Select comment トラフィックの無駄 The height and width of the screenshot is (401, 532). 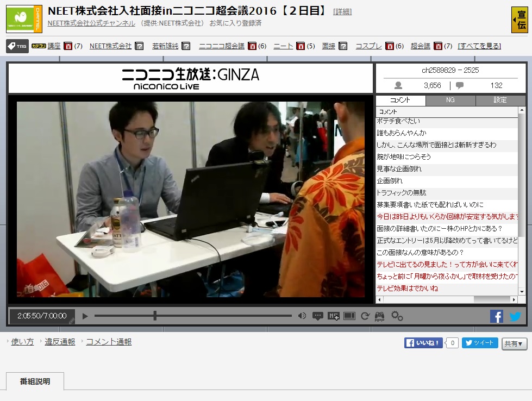[447, 193]
